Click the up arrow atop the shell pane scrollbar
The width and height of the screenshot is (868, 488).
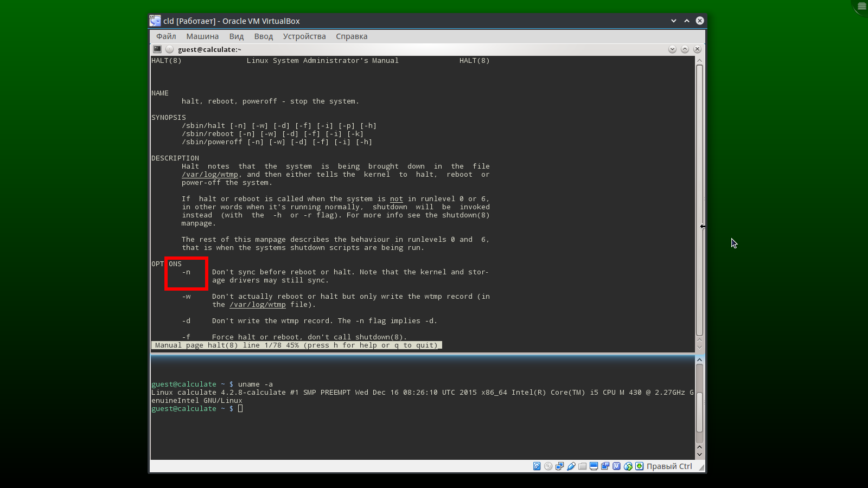point(699,359)
